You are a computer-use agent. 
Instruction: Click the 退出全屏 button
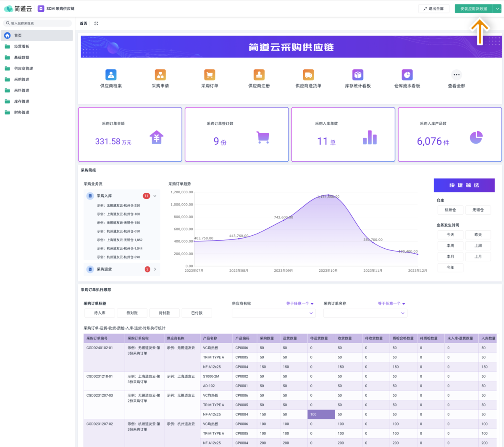(x=434, y=8)
